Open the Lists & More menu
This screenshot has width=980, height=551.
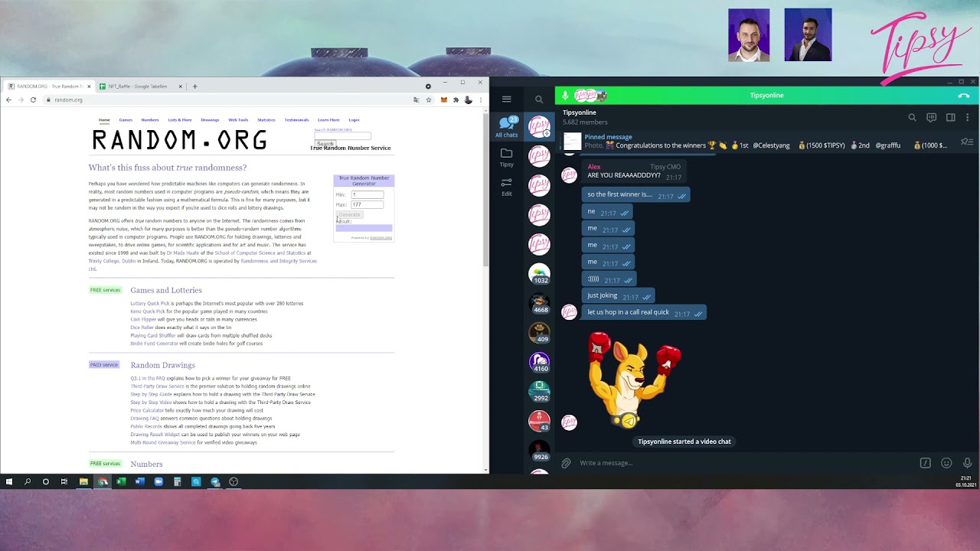180,120
